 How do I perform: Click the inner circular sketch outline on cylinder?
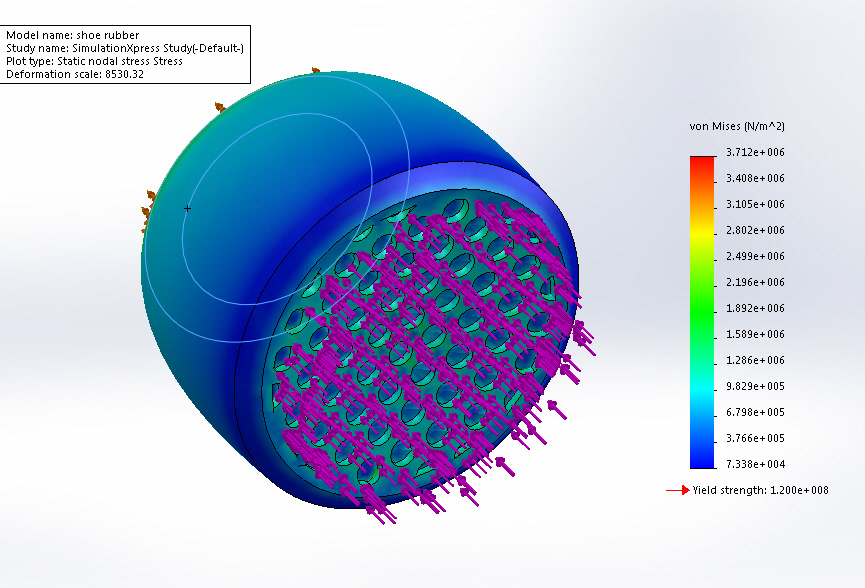(277, 209)
